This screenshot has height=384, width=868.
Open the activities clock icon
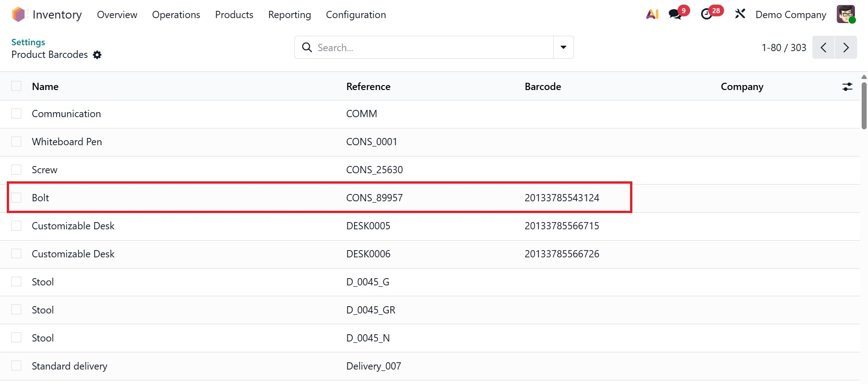707,14
